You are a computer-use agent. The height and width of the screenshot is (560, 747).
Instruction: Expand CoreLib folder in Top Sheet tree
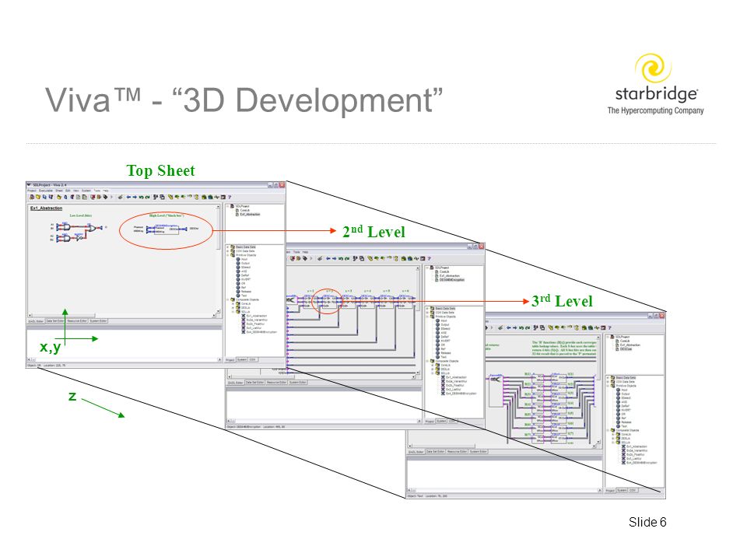[x=233, y=304]
